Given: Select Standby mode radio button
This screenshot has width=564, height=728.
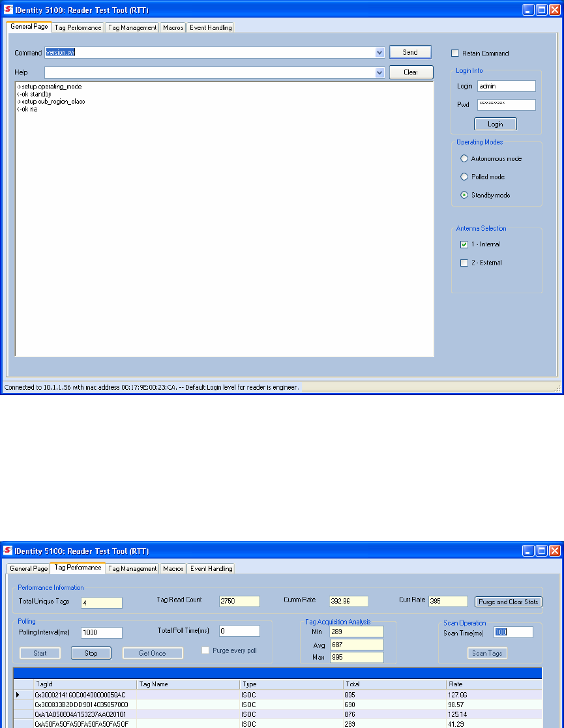Looking at the screenshot, I should tap(464, 195).
